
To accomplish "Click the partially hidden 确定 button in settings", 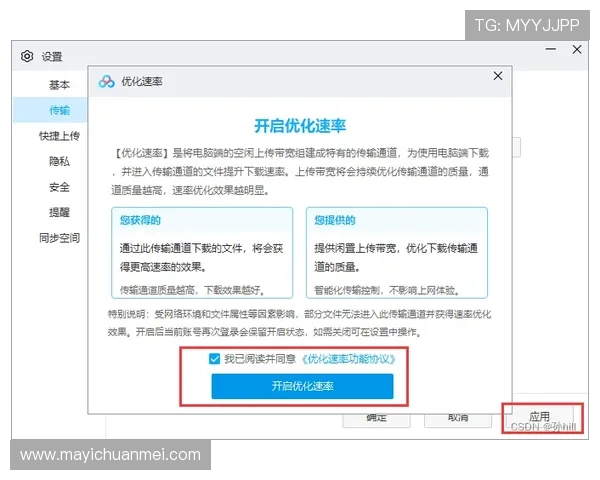I will tap(376, 420).
